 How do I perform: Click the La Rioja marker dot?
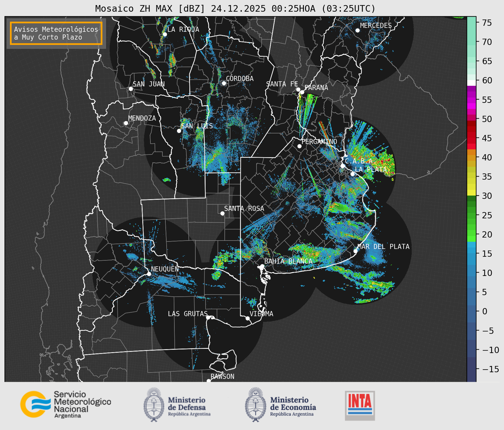[x=165, y=34]
